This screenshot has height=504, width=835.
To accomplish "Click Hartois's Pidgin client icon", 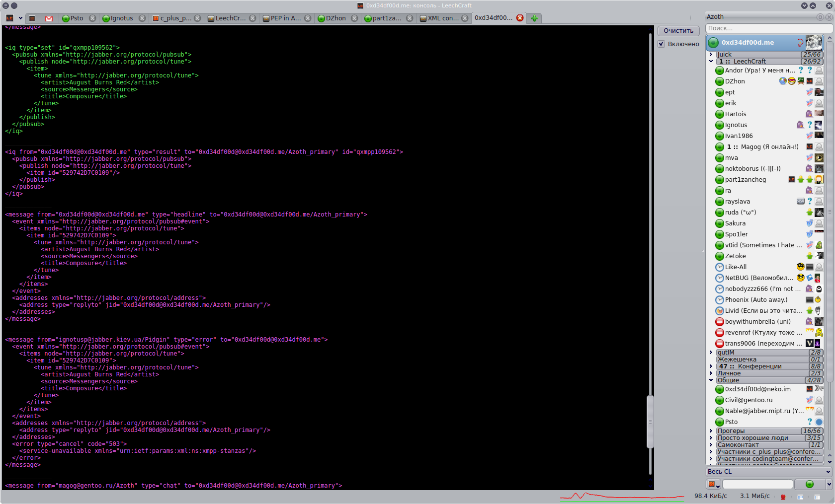I will (x=810, y=114).
